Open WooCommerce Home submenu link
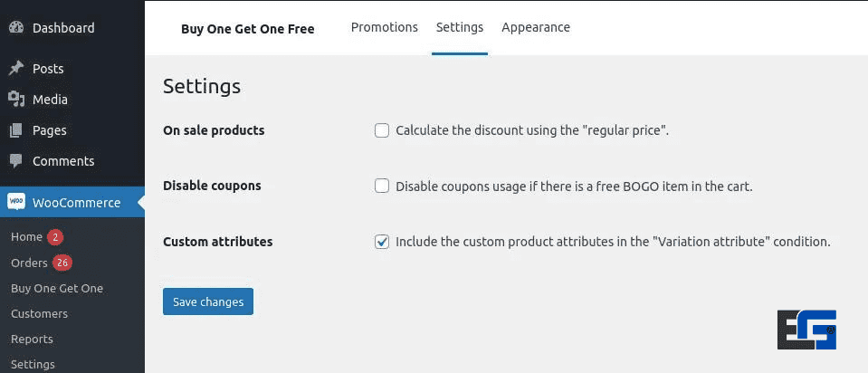Image resolution: width=868 pixels, height=373 pixels. (27, 237)
